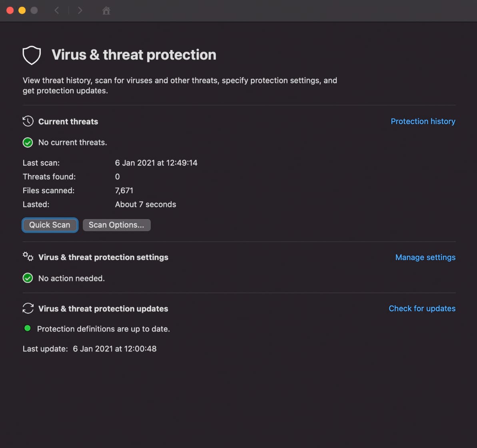This screenshot has width=477, height=448.
Task: Click the Protection definitions are up to date text
Action: [x=104, y=329]
